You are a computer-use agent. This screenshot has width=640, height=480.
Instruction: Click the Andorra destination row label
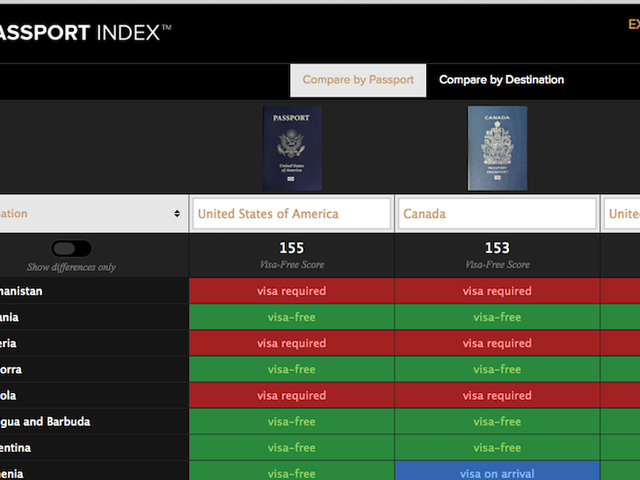pyautogui.click(x=11, y=369)
